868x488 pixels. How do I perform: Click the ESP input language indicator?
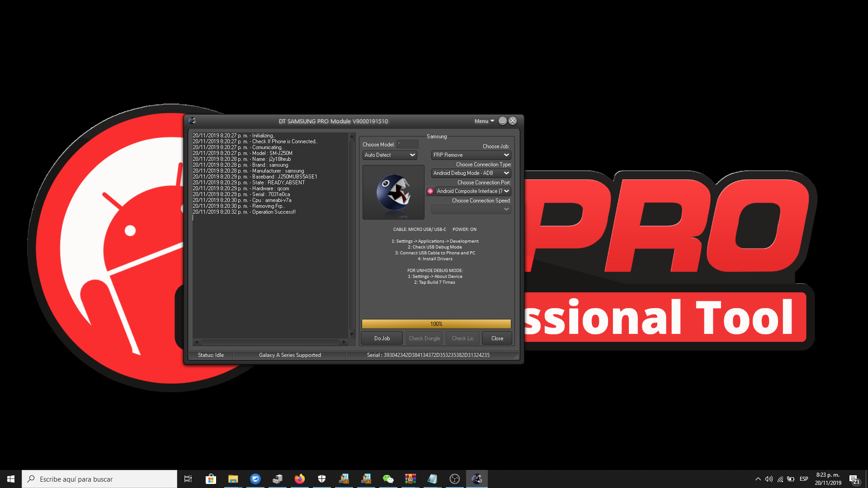(x=804, y=479)
